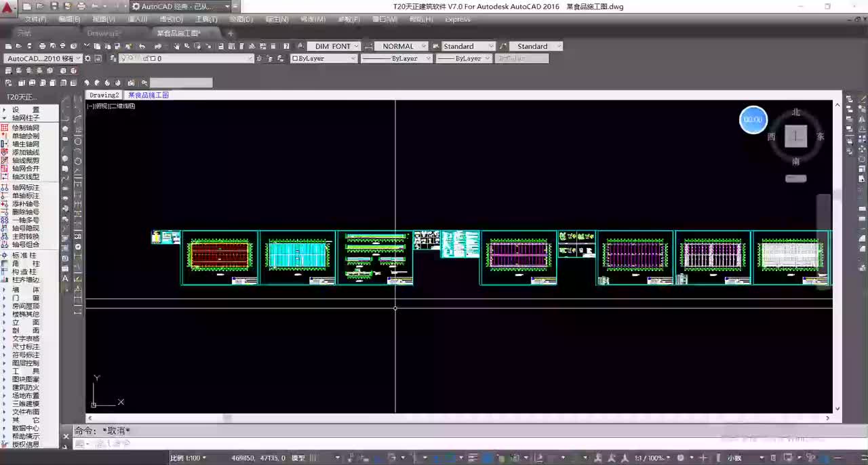Open the 比例 1:100 scale dropdown
This screenshot has height=465, width=868.
click(189, 458)
